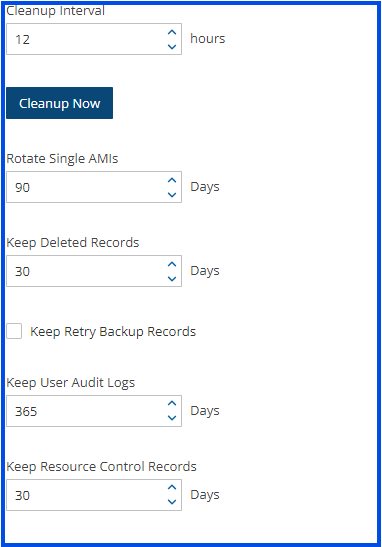Focus the Cleanup Interval input field
Screen dimensions: 382x547
94,39
